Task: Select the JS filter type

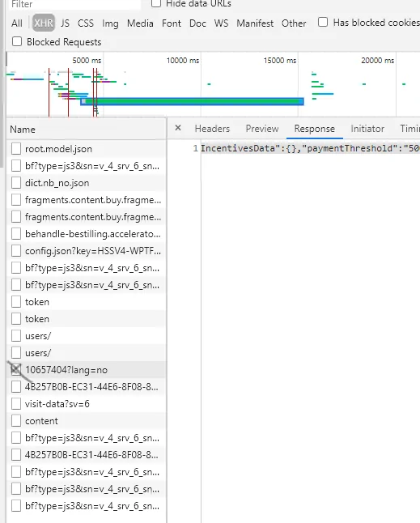Action: pos(65,23)
